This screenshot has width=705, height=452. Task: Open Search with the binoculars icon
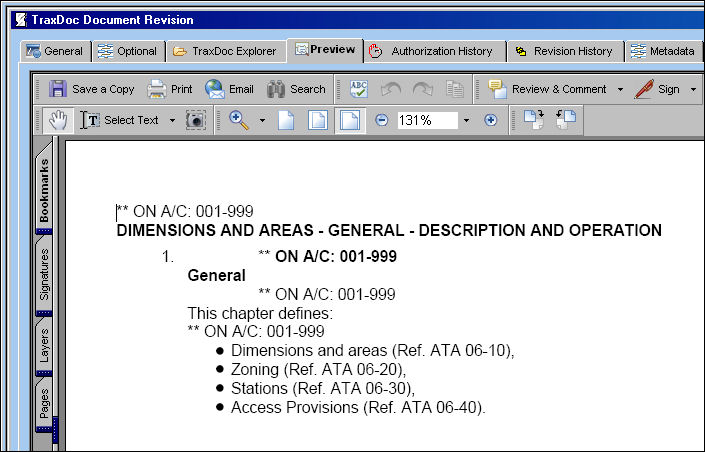[x=276, y=89]
